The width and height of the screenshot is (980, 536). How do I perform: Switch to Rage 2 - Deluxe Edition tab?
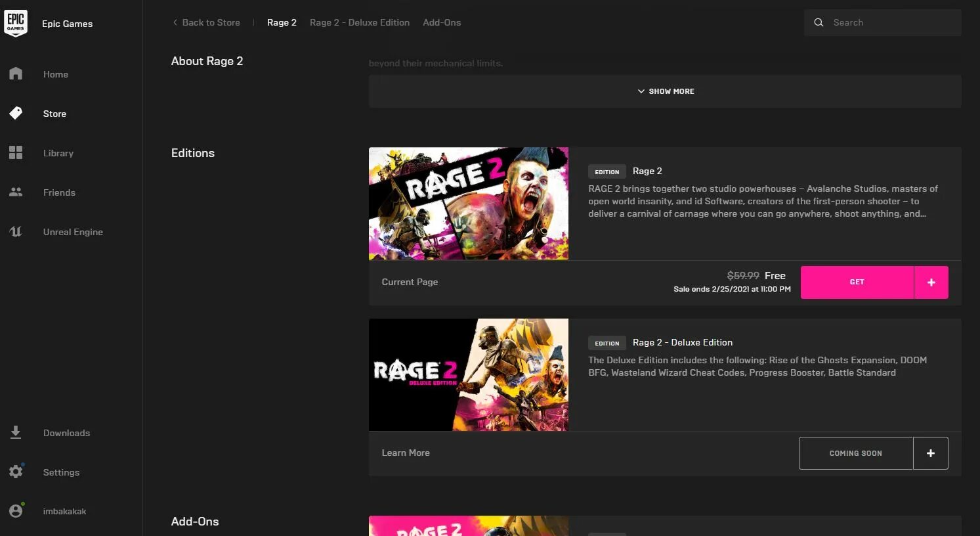360,22
